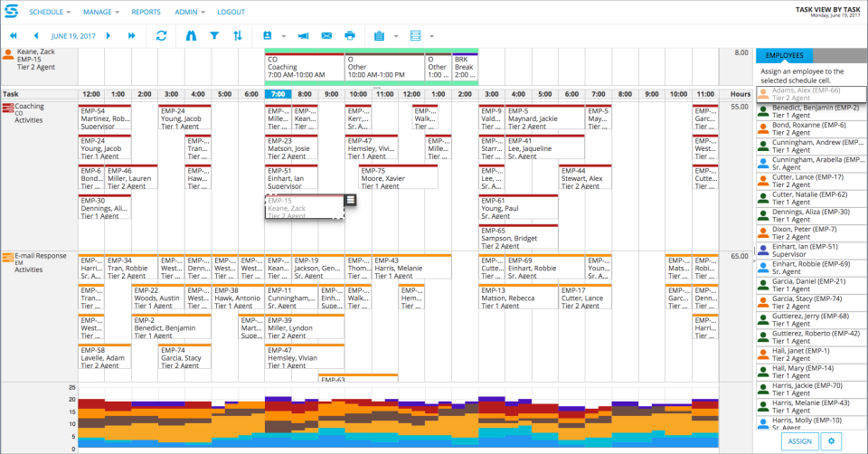Viewport: 868px width, 454px height.
Task: Open the REPORTS menu item
Action: [146, 12]
